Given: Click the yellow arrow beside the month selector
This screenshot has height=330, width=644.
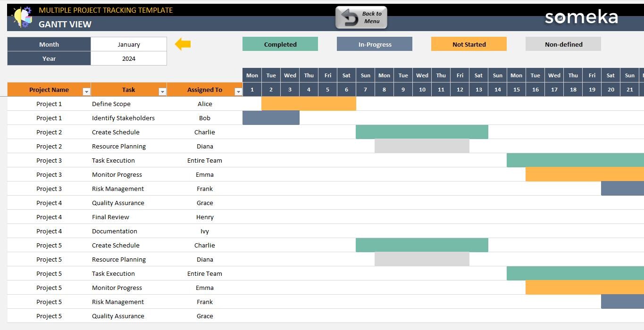Looking at the screenshot, I should (x=184, y=44).
